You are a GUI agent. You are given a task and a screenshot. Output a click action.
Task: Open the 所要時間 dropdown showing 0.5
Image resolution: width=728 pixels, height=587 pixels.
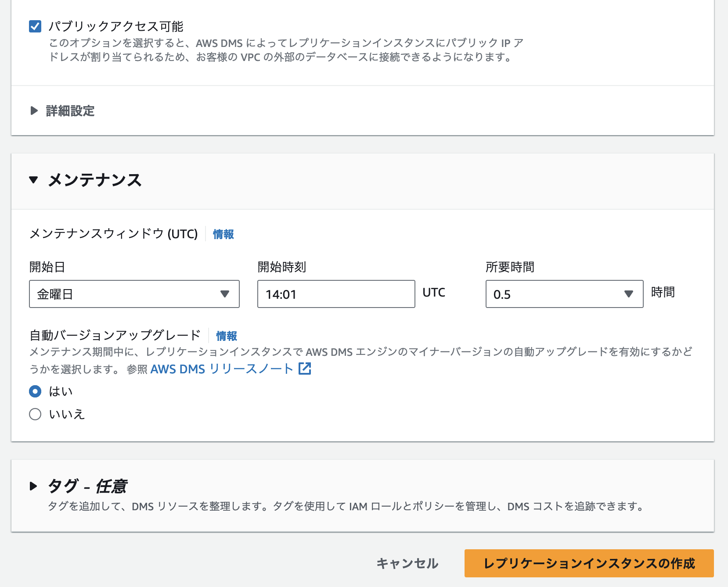tap(565, 294)
